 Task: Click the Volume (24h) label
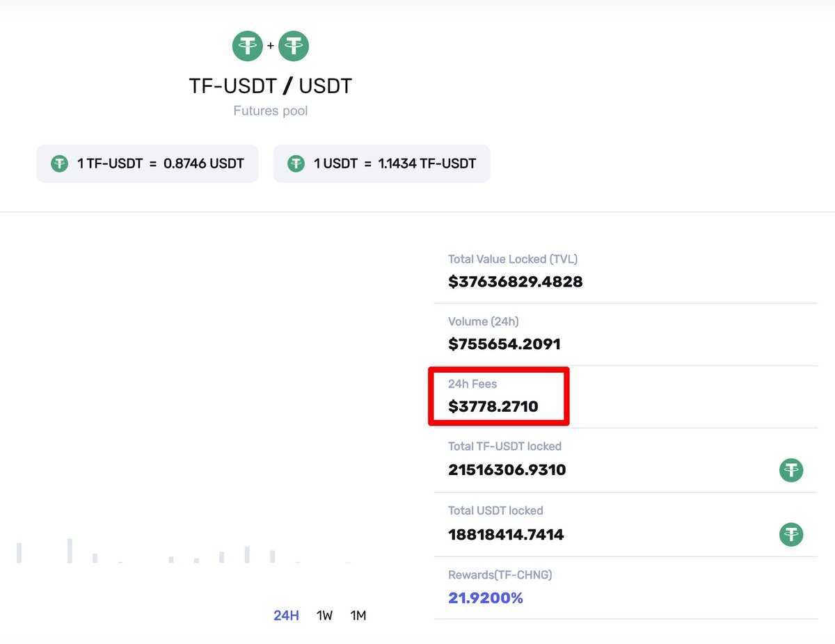(x=484, y=321)
